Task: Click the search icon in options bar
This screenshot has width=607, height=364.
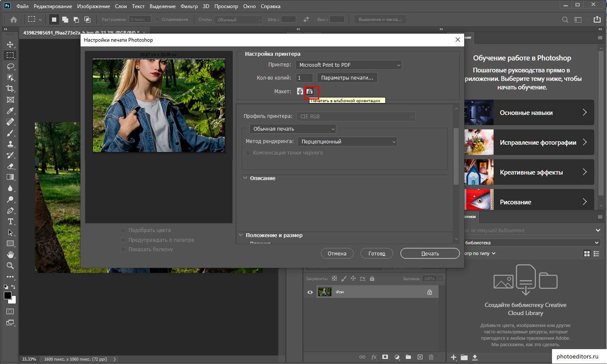Action: 565,20
